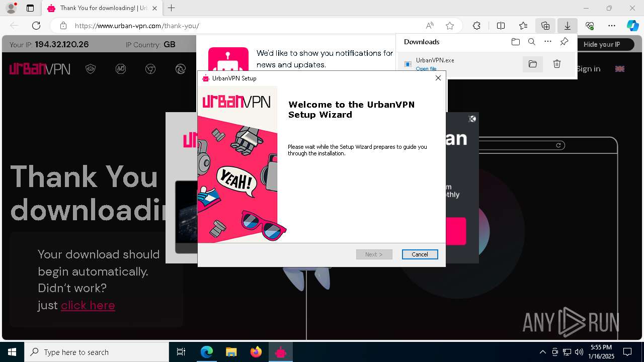
Task: Launch the Copilot icon
Action: 632,26
